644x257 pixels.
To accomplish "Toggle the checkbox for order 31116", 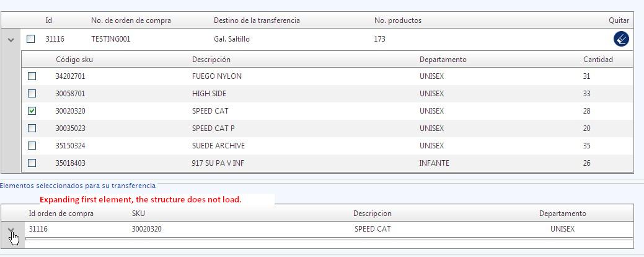I will tap(31, 39).
